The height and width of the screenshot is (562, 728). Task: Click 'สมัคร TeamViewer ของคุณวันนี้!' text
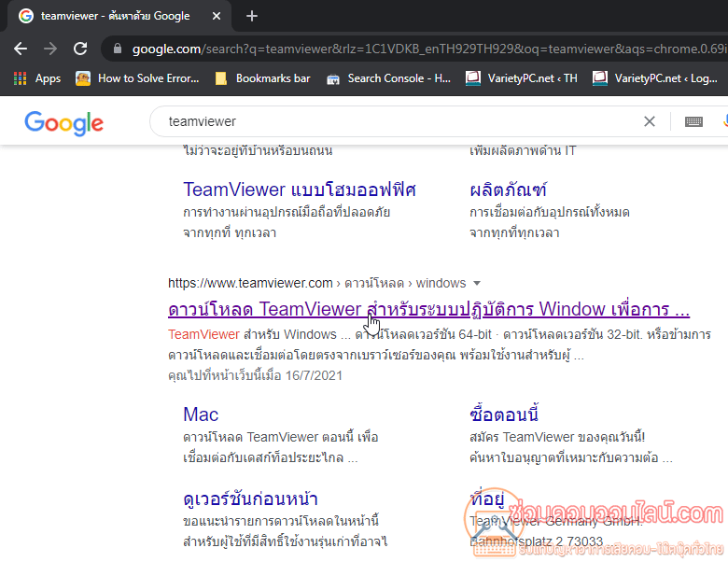[x=557, y=437]
